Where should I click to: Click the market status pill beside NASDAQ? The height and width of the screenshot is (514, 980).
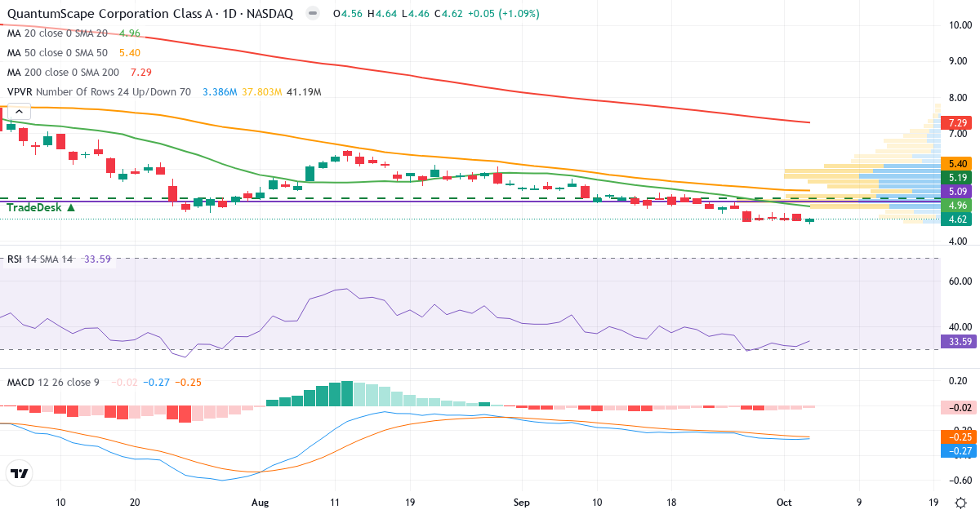(312, 14)
